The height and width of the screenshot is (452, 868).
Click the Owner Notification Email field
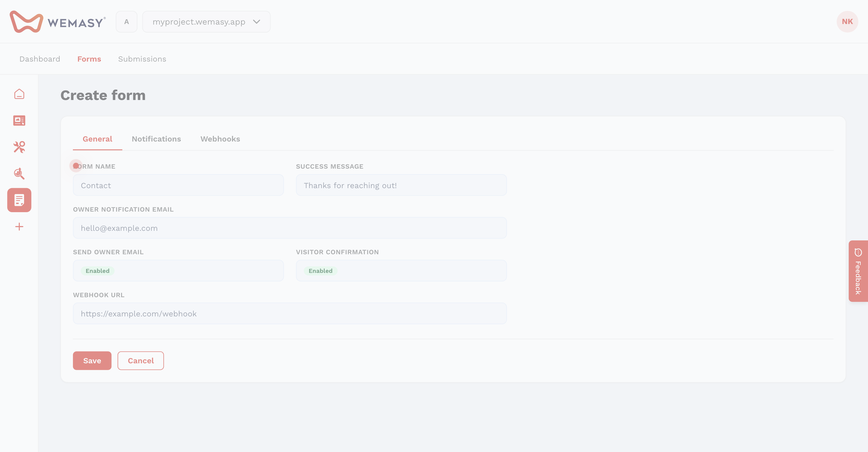(x=290, y=228)
